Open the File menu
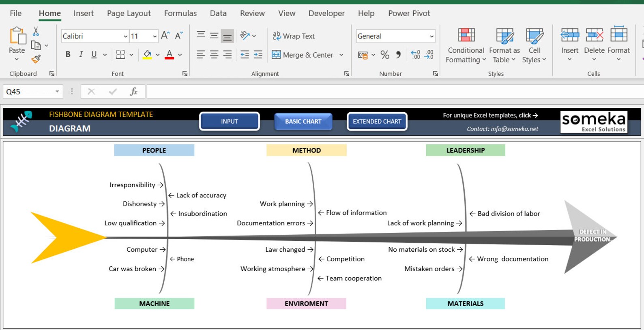 pos(15,13)
